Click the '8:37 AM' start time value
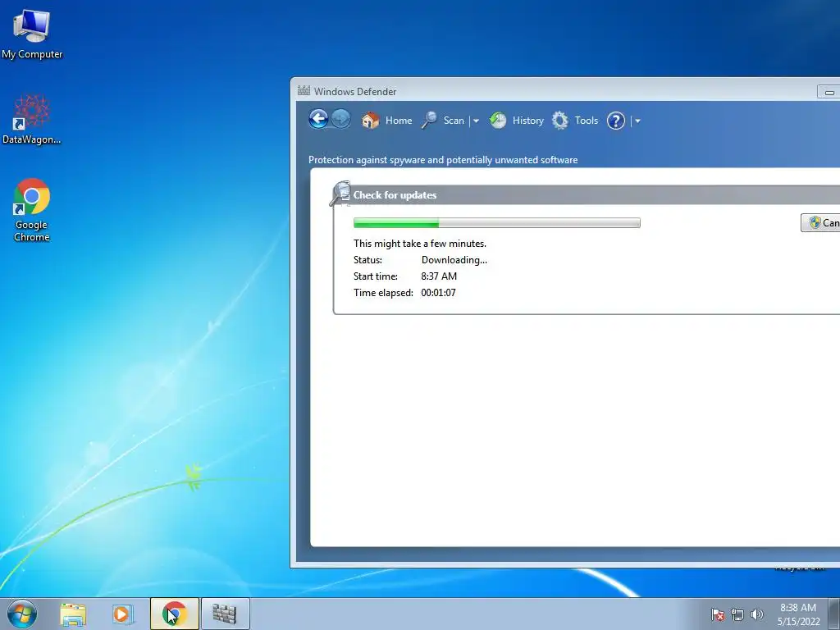 point(439,276)
